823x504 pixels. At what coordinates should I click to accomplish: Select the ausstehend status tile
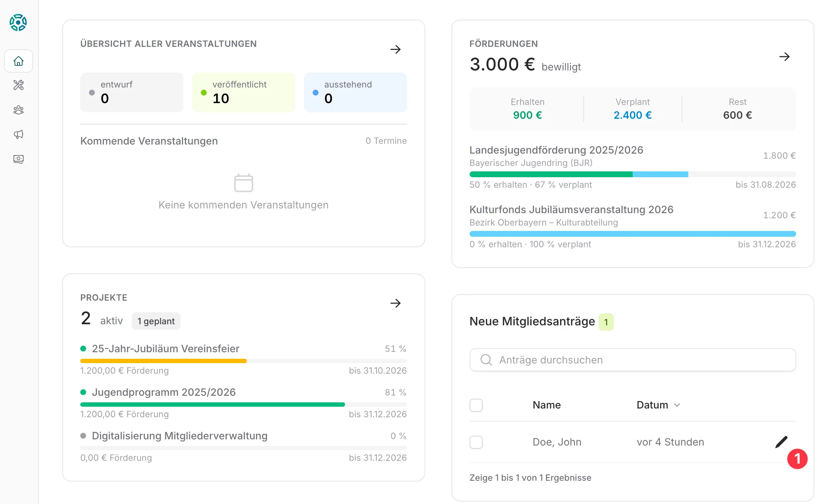tap(355, 92)
